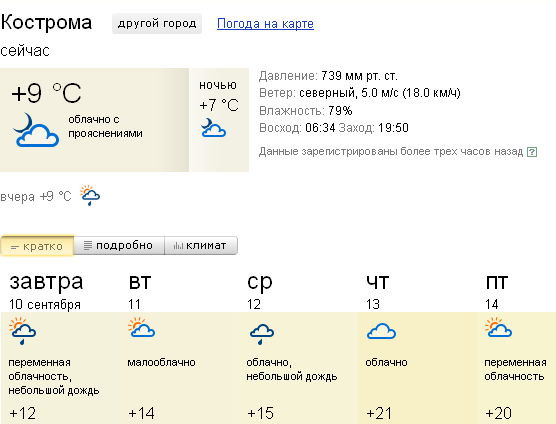Click Wednesday's dark rain cloud icon
Image resolution: width=556 pixels, height=424 pixels.
tap(262, 334)
